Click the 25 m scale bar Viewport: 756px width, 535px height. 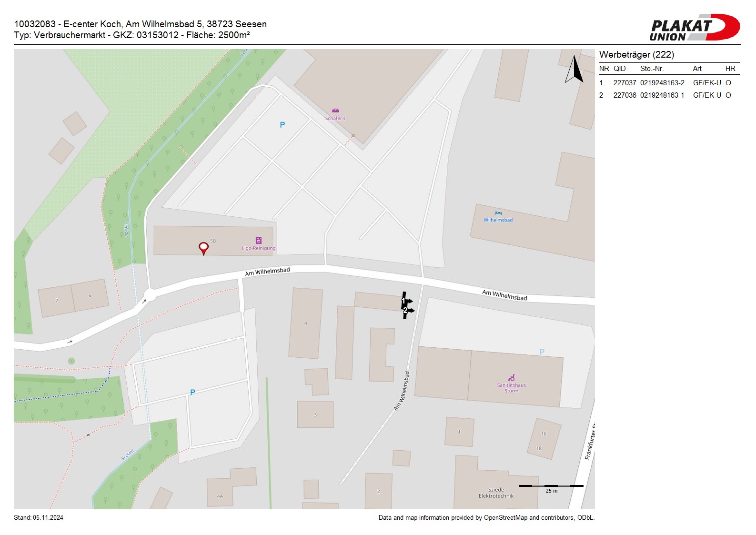[551, 486]
